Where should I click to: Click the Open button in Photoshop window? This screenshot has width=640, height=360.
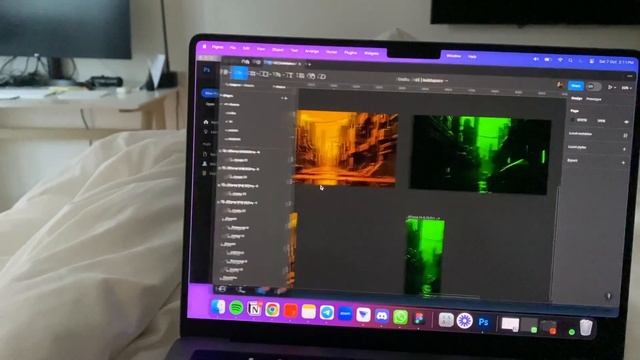coord(210,104)
